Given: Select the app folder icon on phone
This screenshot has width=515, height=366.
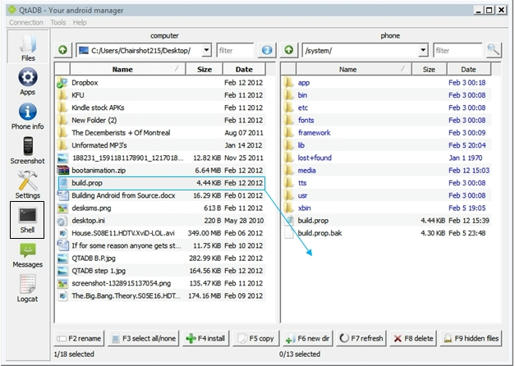Looking at the screenshot, I should coord(289,83).
